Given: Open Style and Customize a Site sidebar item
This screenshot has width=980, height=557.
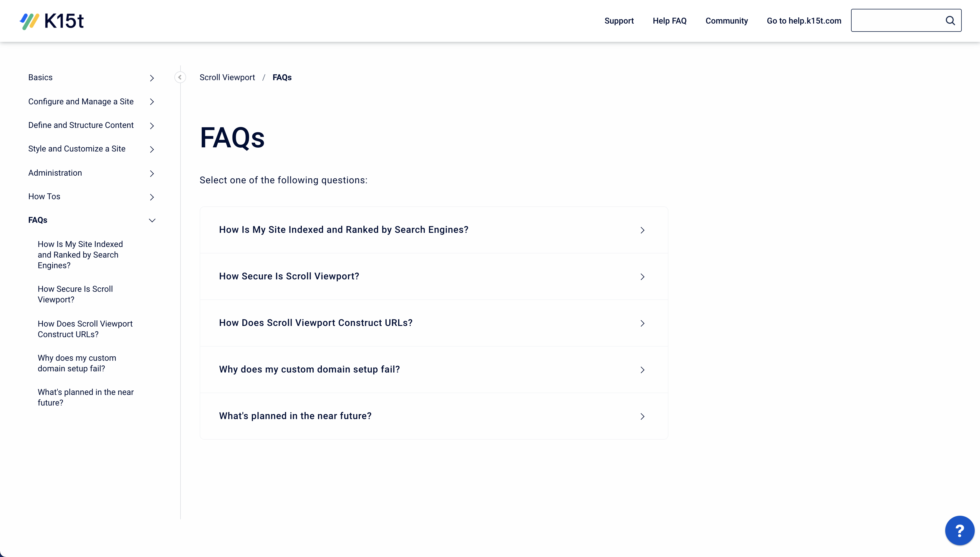Looking at the screenshot, I should point(77,149).
